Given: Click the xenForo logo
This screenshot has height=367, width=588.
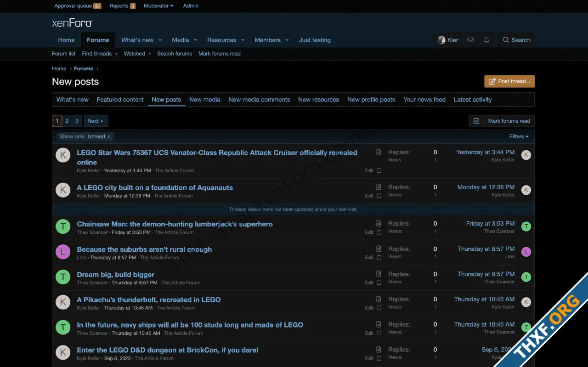Looking at the screenshot, I should pos(72,23).
